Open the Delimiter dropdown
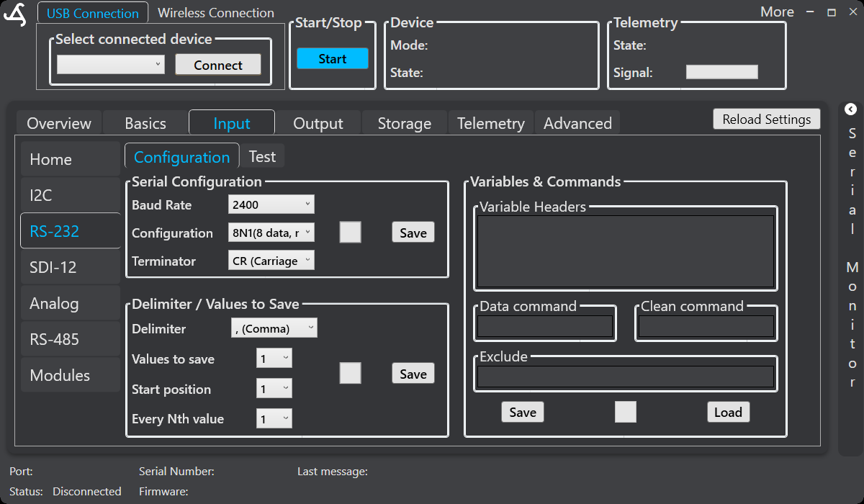864x504 pixels. pos(274,328)
